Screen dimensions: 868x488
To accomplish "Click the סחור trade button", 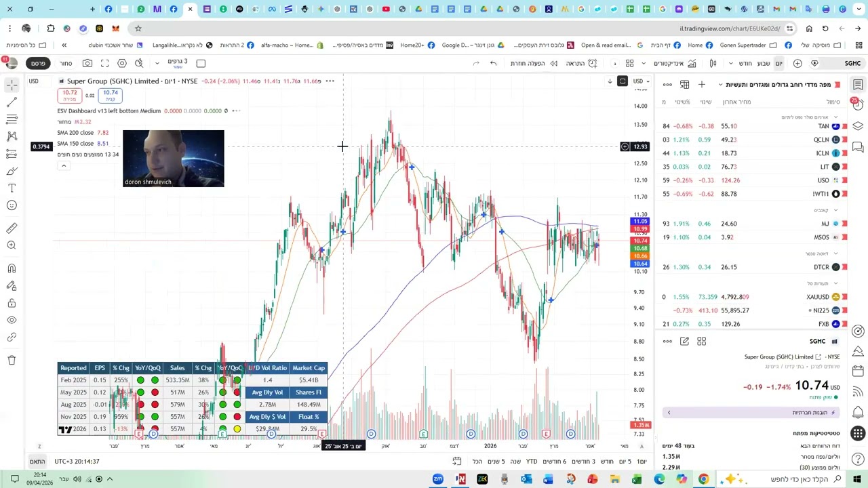I will [66, 63].
